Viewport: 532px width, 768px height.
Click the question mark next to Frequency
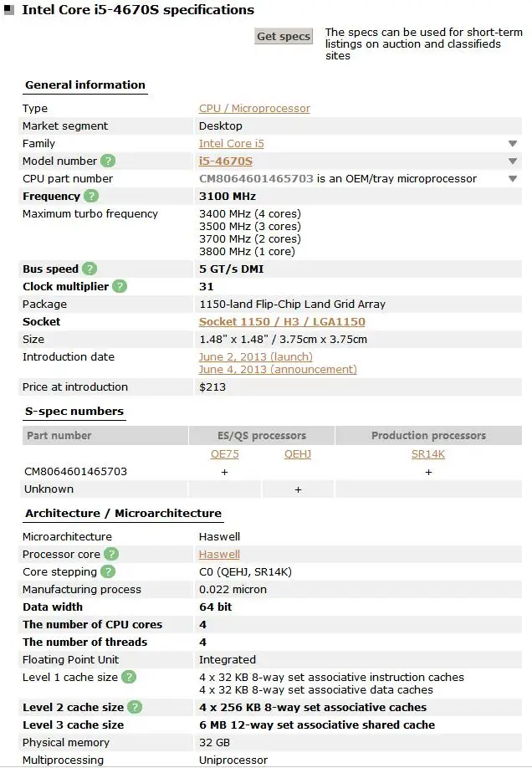coord(91,197)
